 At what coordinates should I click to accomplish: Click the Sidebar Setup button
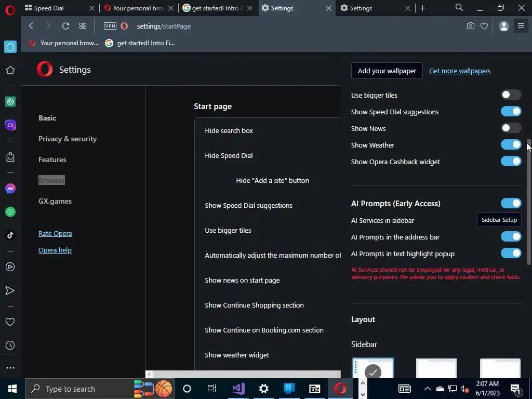499,220
